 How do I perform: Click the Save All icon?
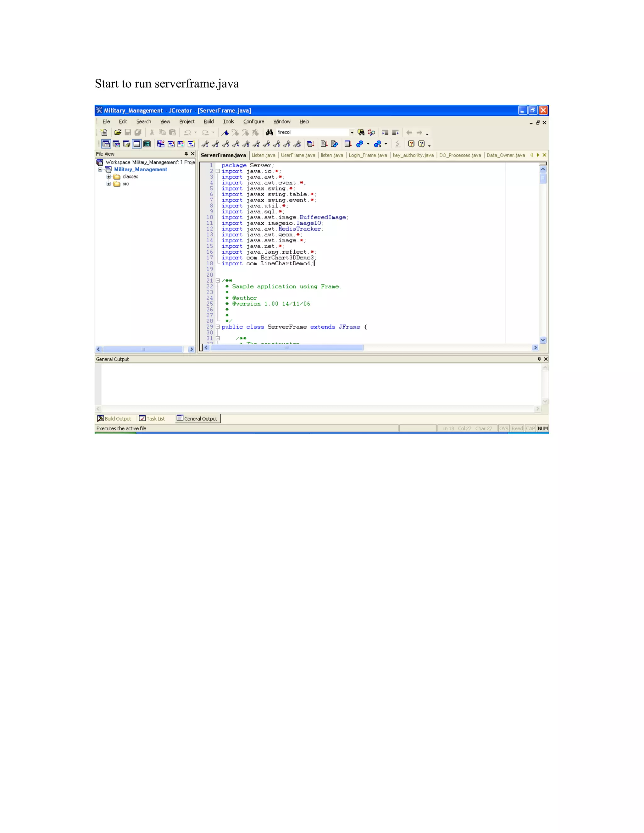[138, 132]
